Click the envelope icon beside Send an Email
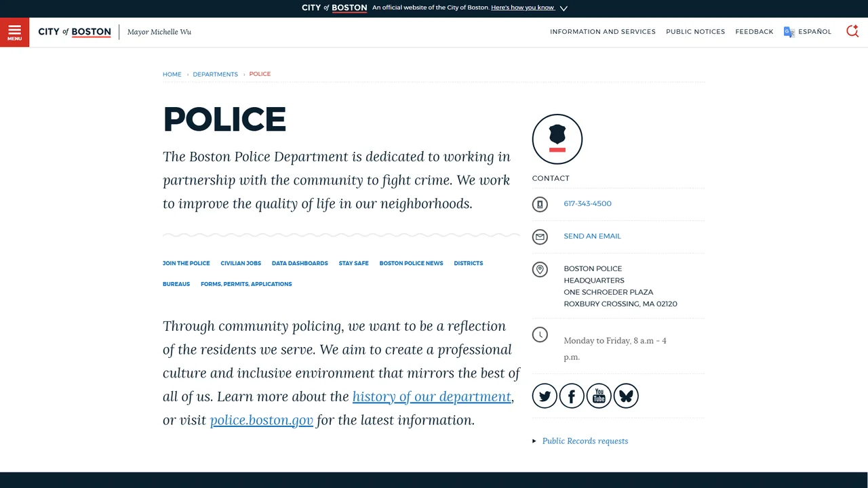This screenshot has height=488, width=868. click(x=540, y=237)
